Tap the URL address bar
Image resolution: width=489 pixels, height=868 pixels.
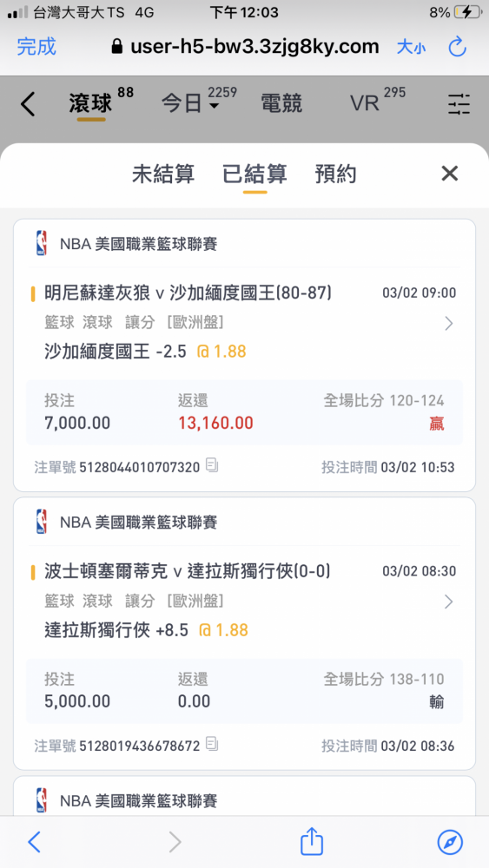245,47
